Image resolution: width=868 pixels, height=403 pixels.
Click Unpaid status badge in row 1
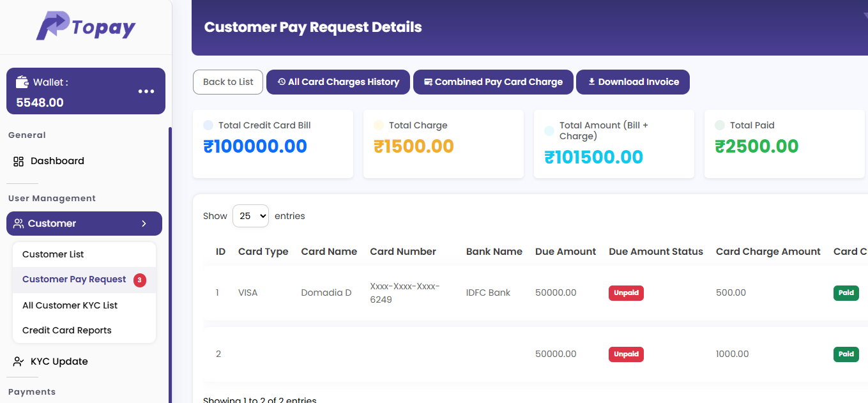coord(626,293)
